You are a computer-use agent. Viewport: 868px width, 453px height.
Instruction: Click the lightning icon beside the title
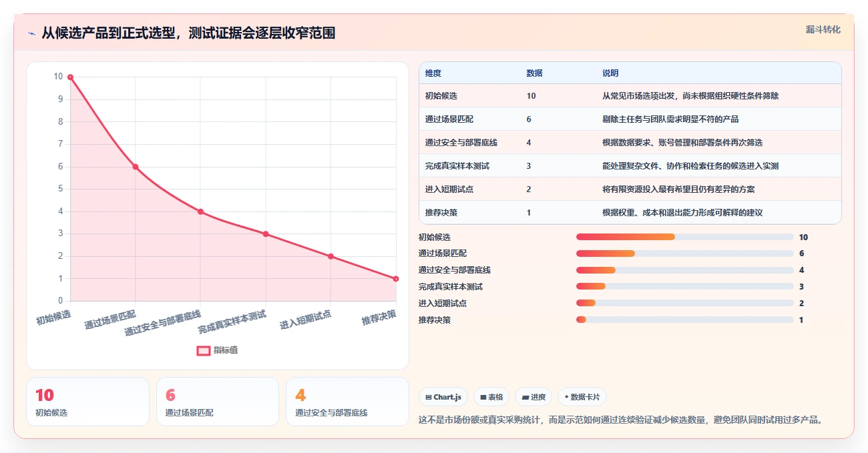pyautogui.click(x=31, y=33)
